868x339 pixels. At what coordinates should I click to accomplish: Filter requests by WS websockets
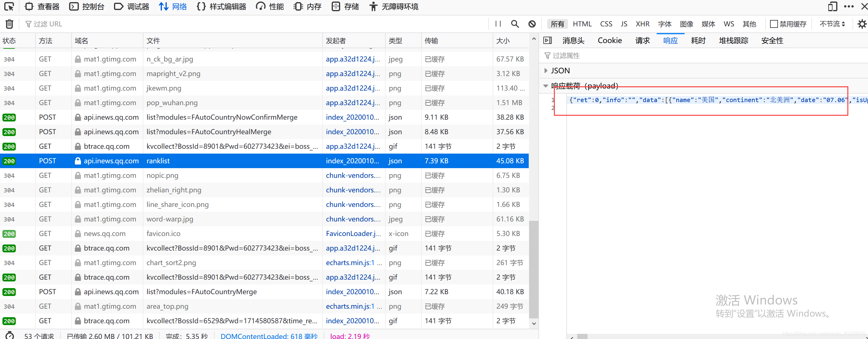[x=729, y=24]
